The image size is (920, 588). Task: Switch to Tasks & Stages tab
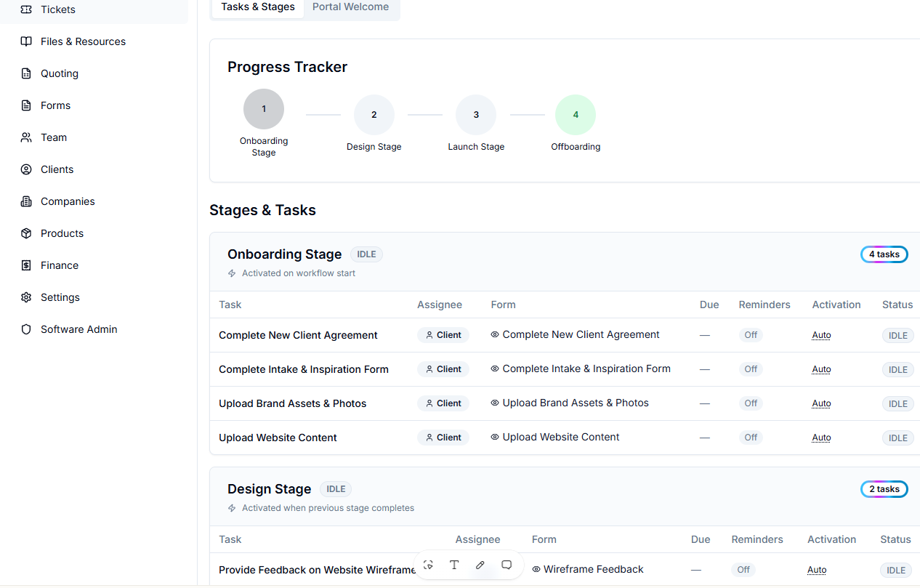pyautogui.click(x=258, y=7)
